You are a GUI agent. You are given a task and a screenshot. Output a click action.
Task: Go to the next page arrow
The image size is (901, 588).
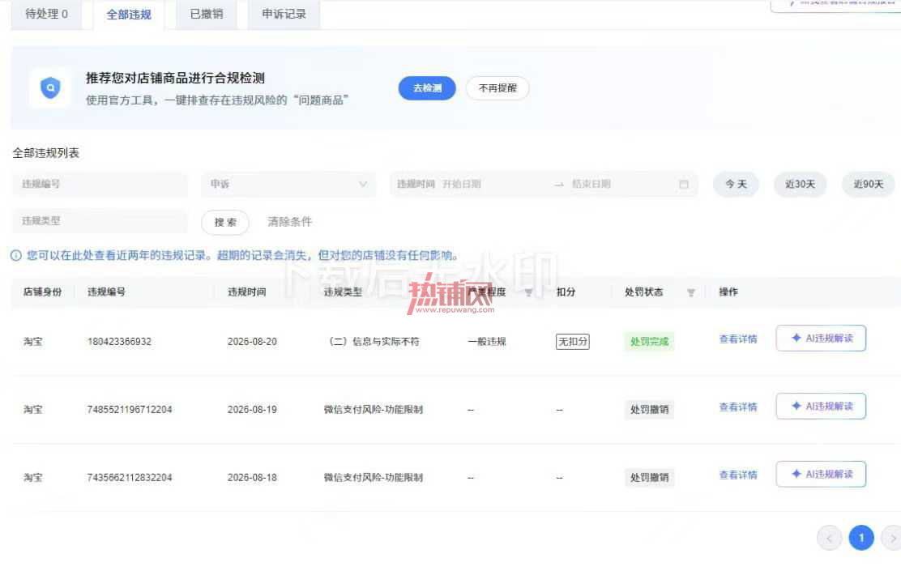(x=892, y=538)
